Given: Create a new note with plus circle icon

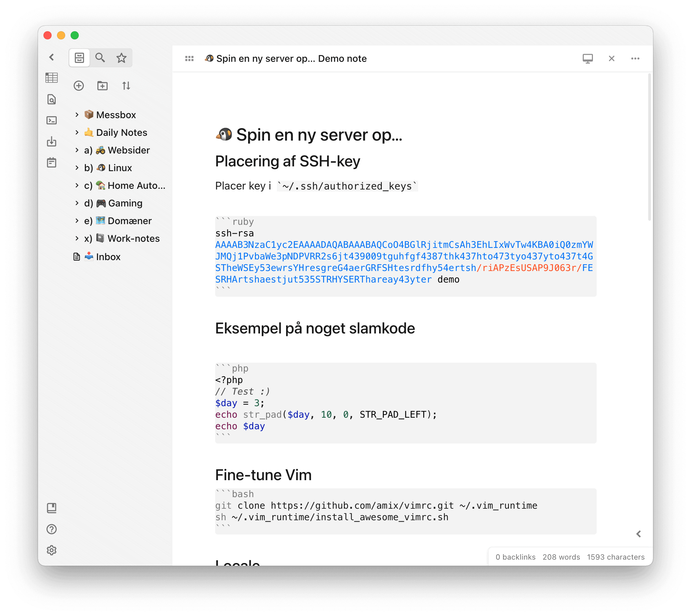Looking at the screenshot, I should point(79,86).
